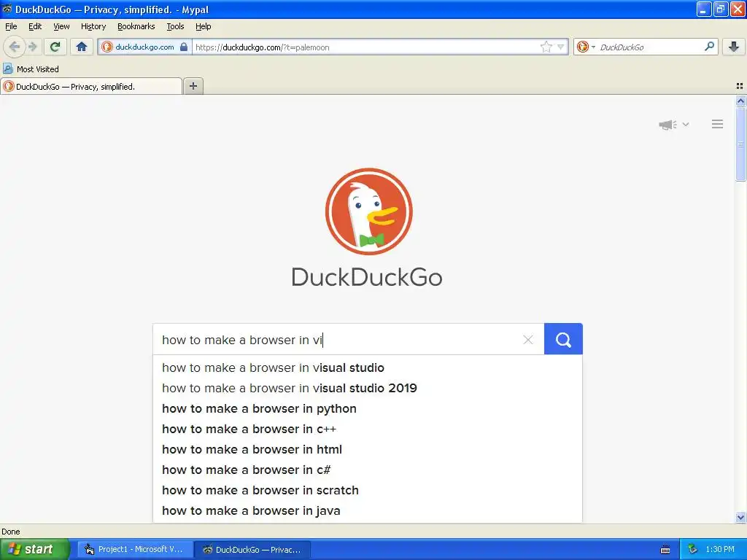Choose suggestion 'how to make a browser in c#'
Viewport: 747px width, 560px height.
coord(368,470)
